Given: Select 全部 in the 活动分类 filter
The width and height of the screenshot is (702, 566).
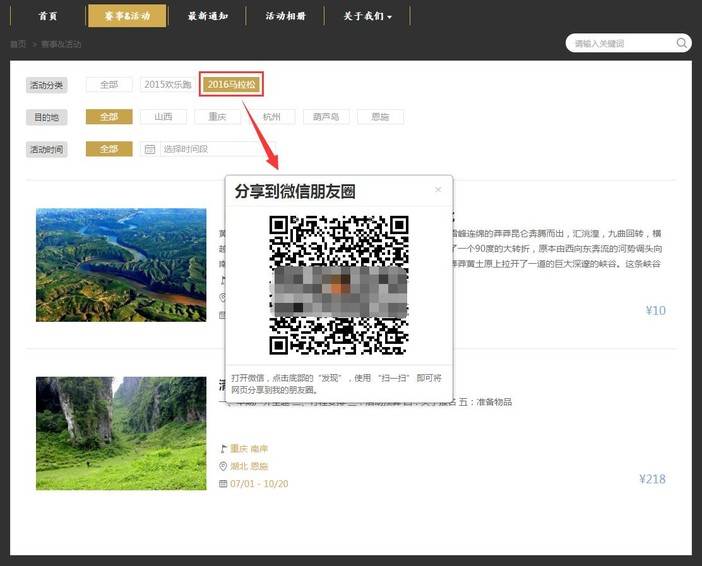Looking at the screenshot, I should tap(109, 85).
